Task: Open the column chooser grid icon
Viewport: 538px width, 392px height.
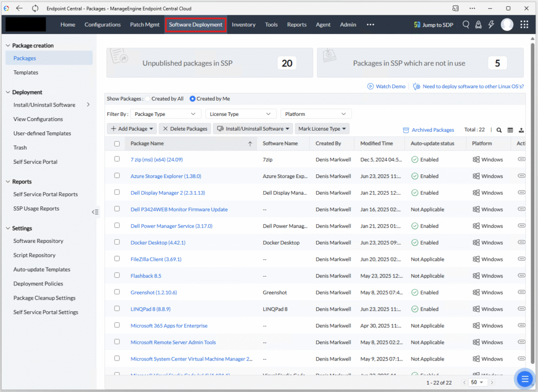Action: point(510,130)
